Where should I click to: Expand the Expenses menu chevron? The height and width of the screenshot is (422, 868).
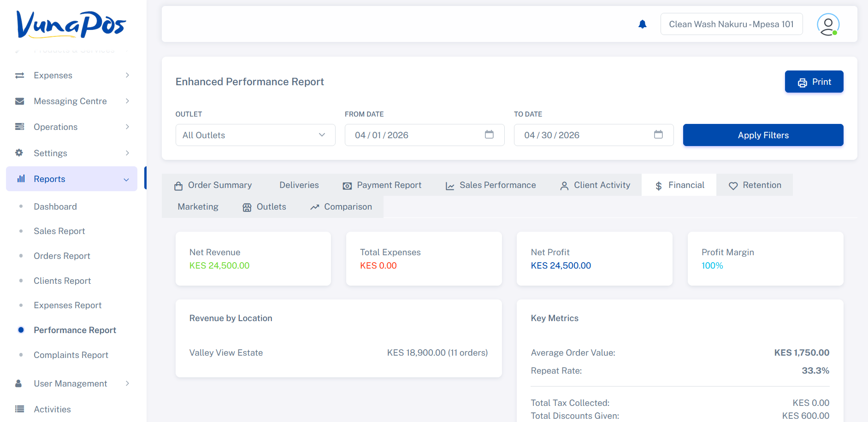tap(127, 75)
